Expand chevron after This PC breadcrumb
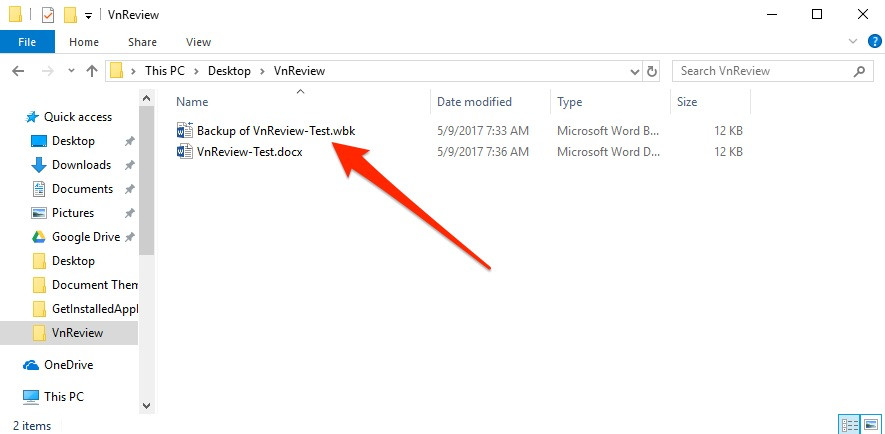885x434 pixels. point(196,71)
